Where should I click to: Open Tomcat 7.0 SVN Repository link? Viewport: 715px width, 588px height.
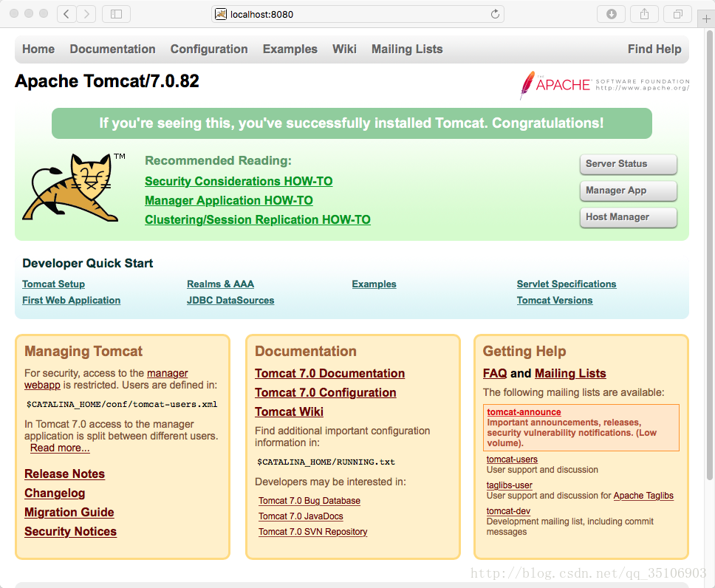(x=313, y=531)
